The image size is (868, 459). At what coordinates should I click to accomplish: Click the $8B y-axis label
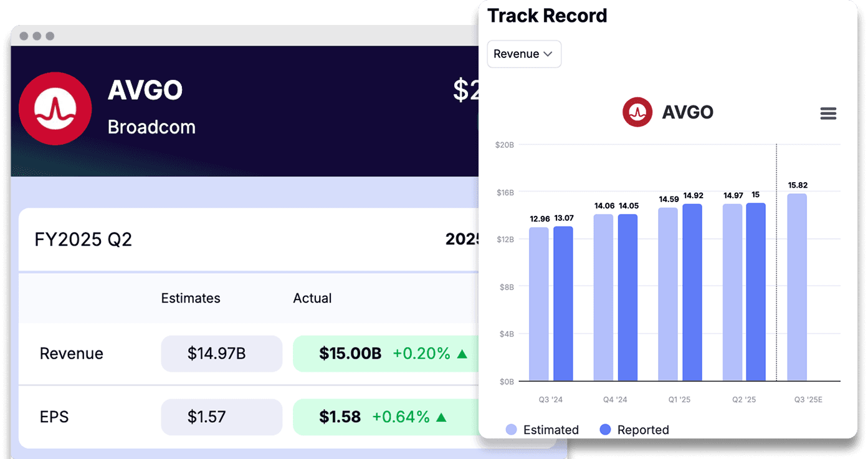tap(506, 287)
